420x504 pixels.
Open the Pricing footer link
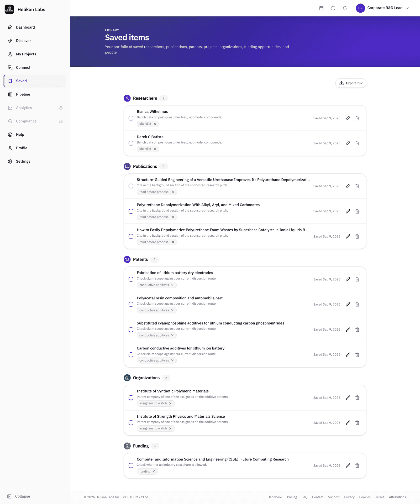point(292,497)
